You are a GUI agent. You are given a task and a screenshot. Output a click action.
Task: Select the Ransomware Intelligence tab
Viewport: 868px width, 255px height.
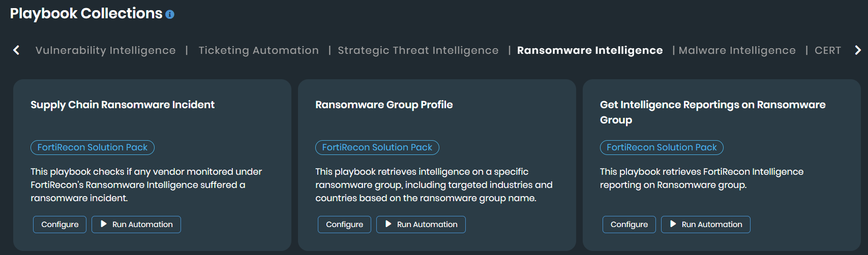pyautogui.click(x=590, y=50)
